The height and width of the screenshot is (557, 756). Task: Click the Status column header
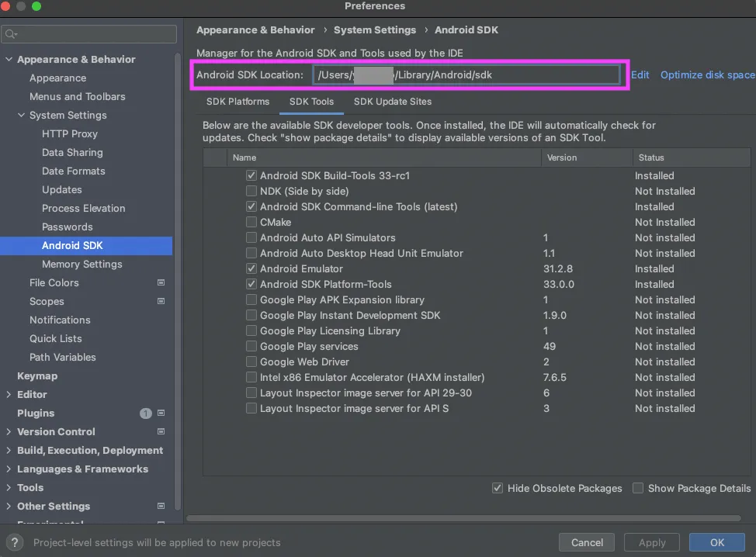[x=692, y=157]
